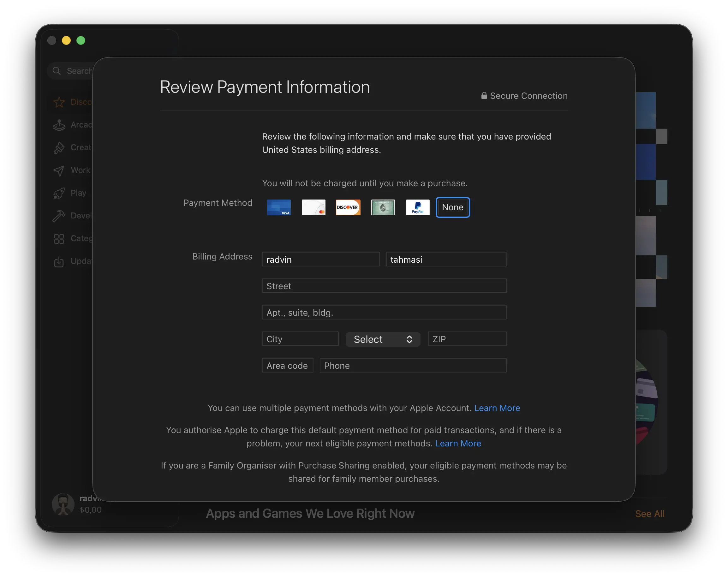This screenshot has width=728, height=579.
Task: Choose the Mastercard payment option
Action: coord(313,207)
